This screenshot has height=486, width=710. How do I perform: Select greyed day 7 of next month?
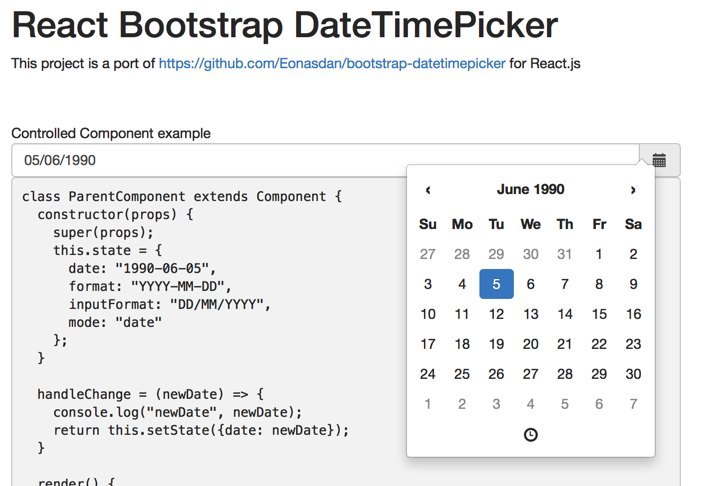[633, 404]
